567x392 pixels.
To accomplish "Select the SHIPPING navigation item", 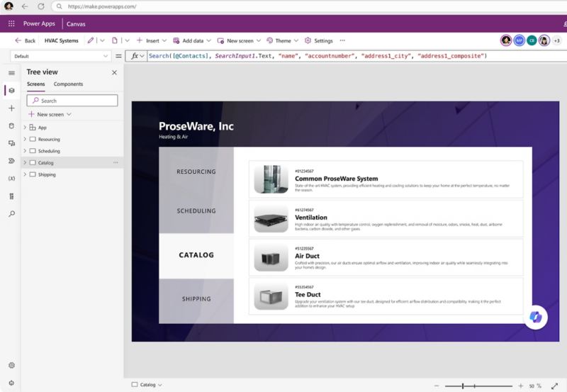I will (196, 299).
